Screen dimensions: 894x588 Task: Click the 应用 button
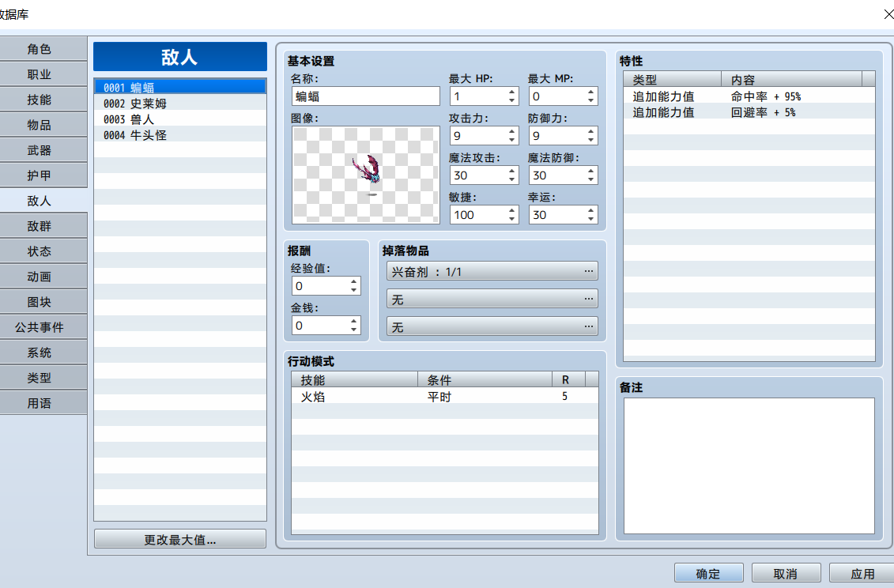[862, 574]
